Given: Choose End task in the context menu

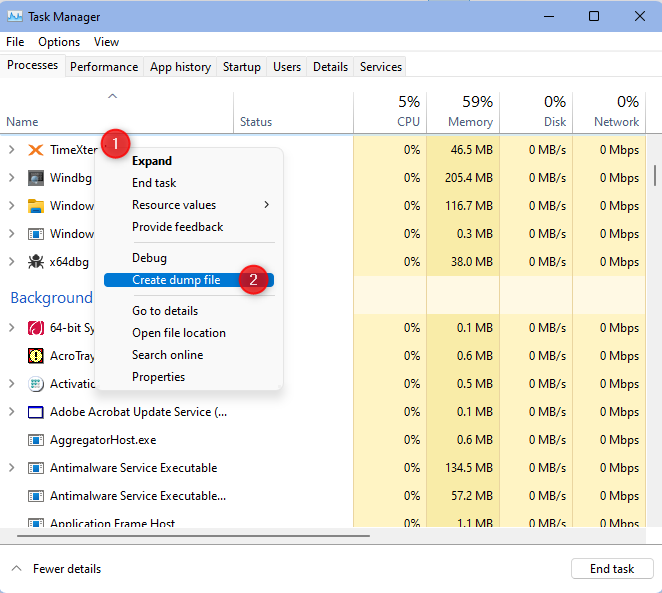Looking at the screenshot, I should 189,183.
